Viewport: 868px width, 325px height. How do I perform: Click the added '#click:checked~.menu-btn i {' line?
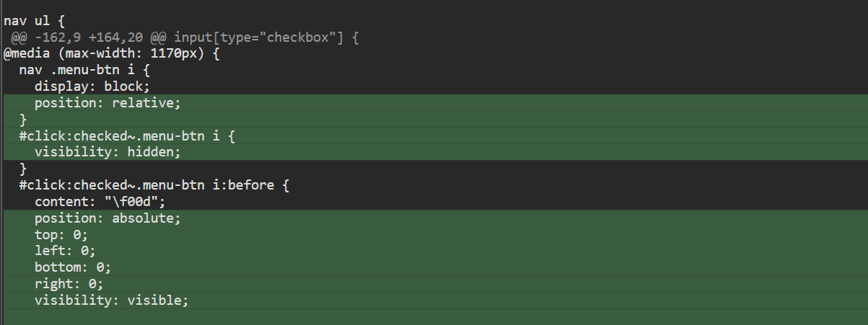tap(126, 135)
